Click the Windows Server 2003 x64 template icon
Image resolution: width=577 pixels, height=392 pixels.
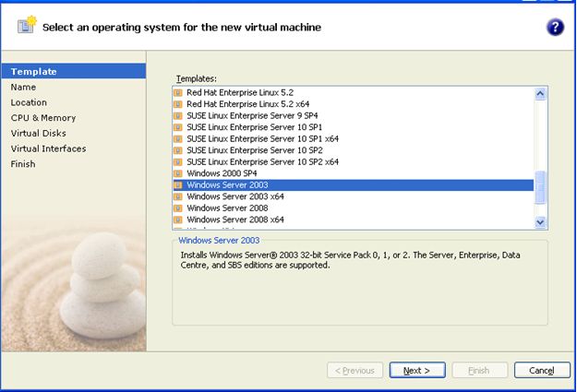coord(179,196)
